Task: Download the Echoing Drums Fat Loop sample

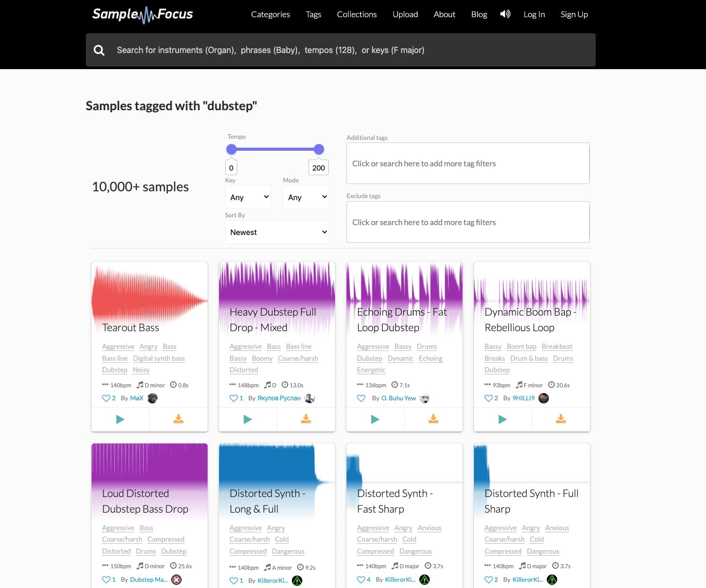Action: tap(433, 419)
